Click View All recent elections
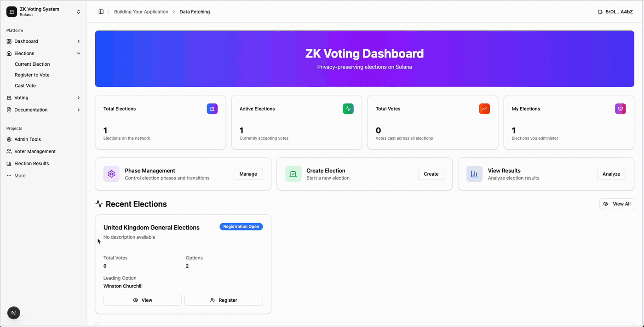This screenshot has width=644, height=327. (x=616, y=204)
